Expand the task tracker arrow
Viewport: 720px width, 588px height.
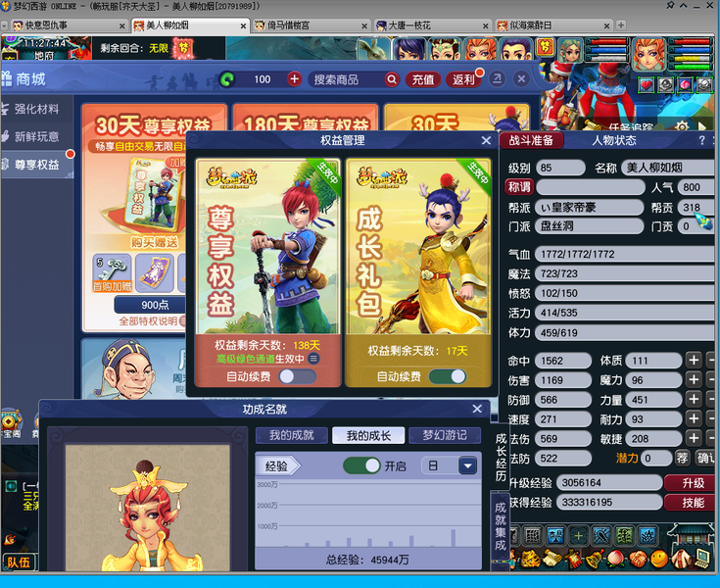702,125
